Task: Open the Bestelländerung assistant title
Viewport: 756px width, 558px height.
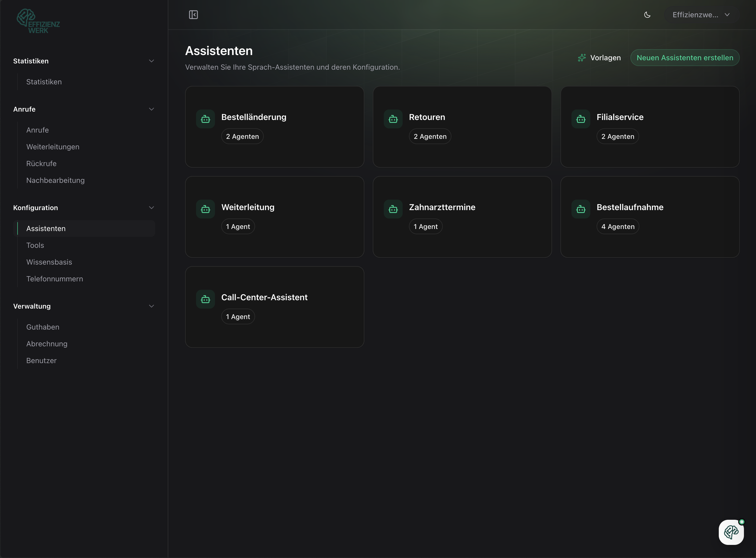Action: 254,117
